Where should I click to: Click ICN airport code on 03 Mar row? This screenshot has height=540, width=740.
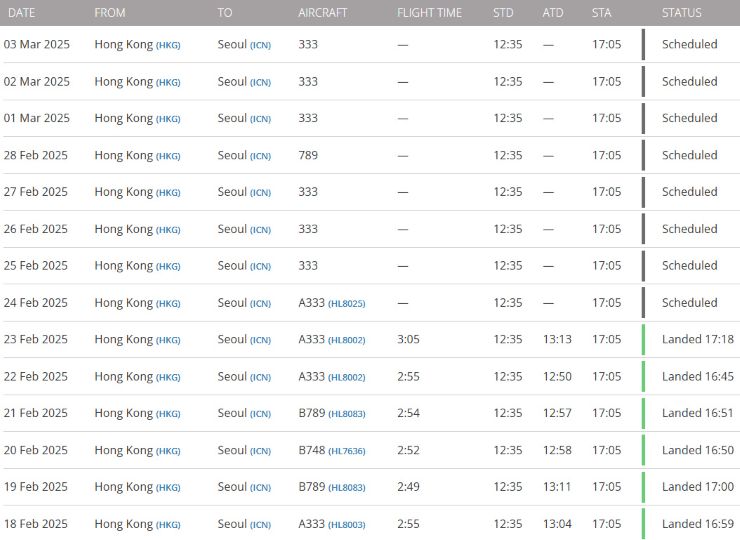261,45
